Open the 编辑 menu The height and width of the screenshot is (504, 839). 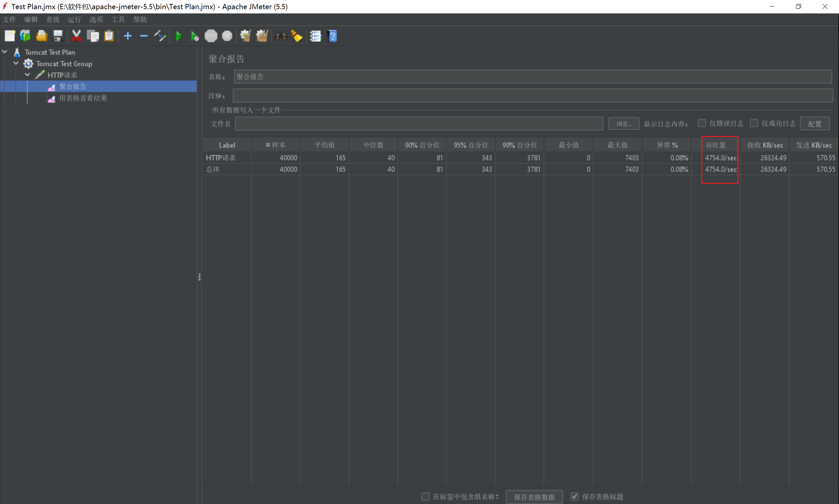[31, 19]
